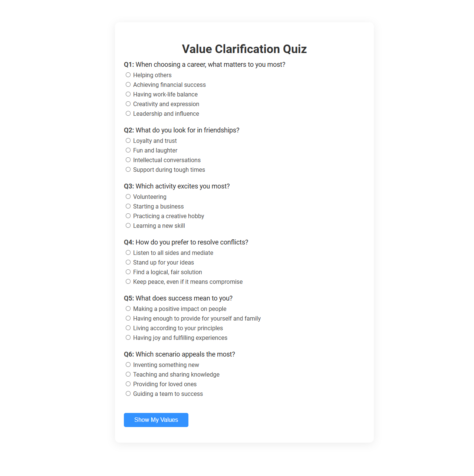Select "Practicing a creative hobby" option

tap(128, 216)
